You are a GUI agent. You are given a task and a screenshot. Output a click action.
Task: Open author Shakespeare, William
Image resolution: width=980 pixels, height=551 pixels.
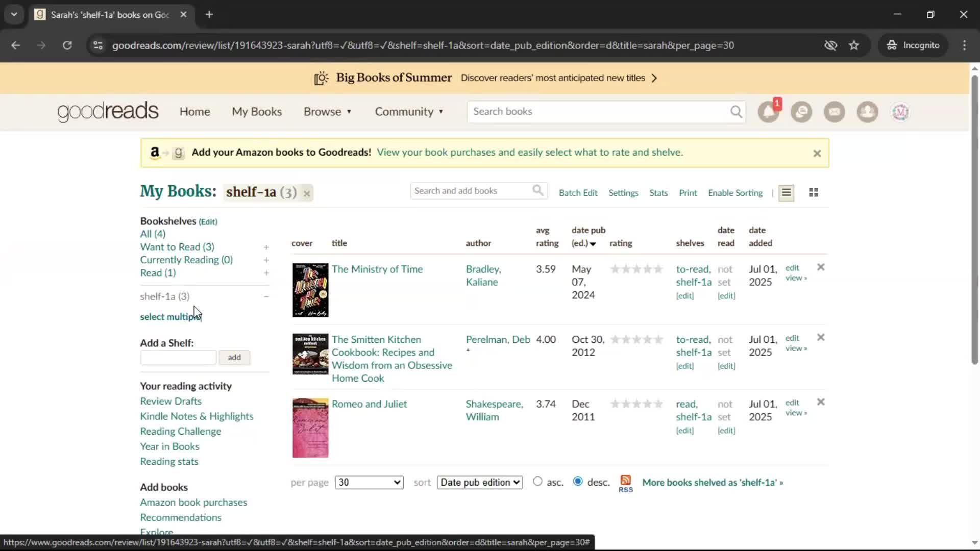click(494, 410)
